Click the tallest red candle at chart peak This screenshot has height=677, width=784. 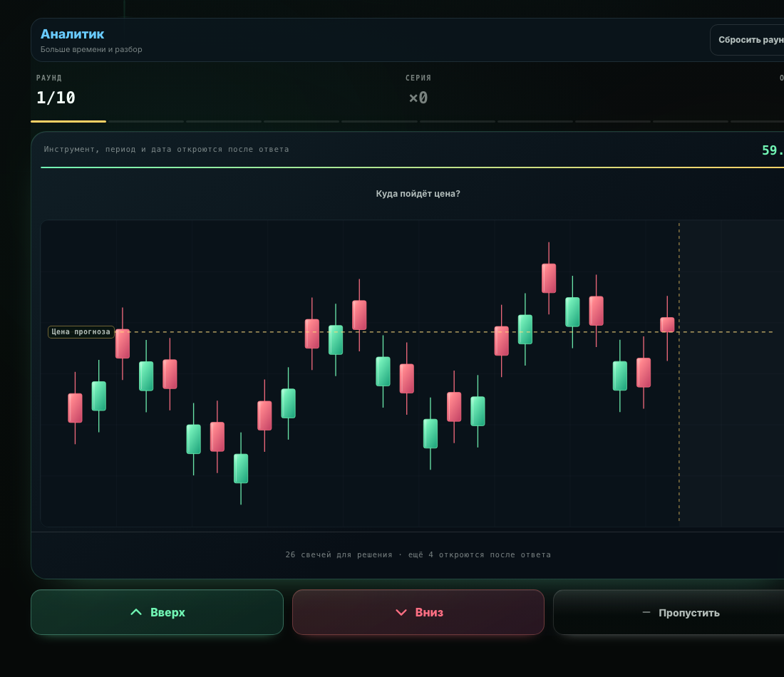(x=549, y=278)
